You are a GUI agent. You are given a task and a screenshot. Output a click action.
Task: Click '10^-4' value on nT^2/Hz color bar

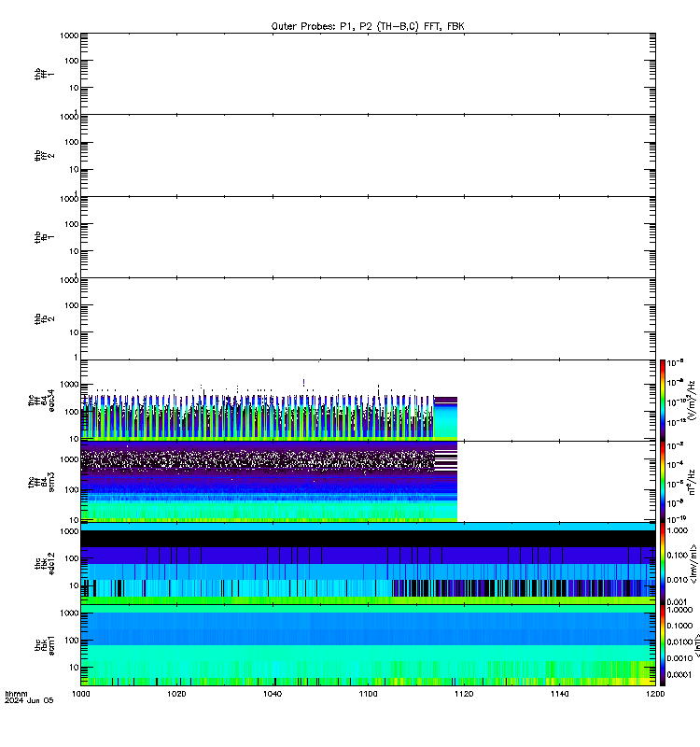click(676, 464)
